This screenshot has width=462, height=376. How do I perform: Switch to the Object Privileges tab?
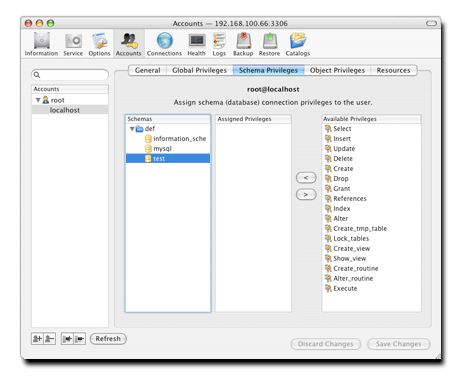pyautogui.click(x=337, y=70)
